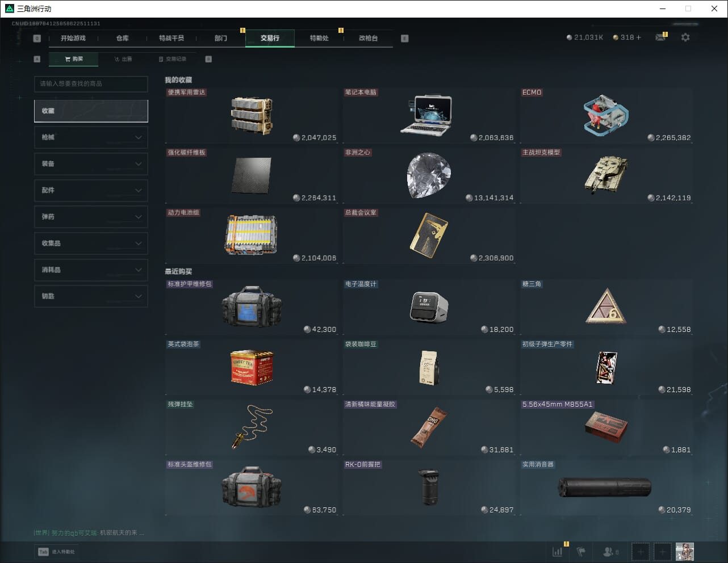The width and height of the screenshot is (728, 563).
Task: Select the 收藏 favorites category
Action: [91, 111]
